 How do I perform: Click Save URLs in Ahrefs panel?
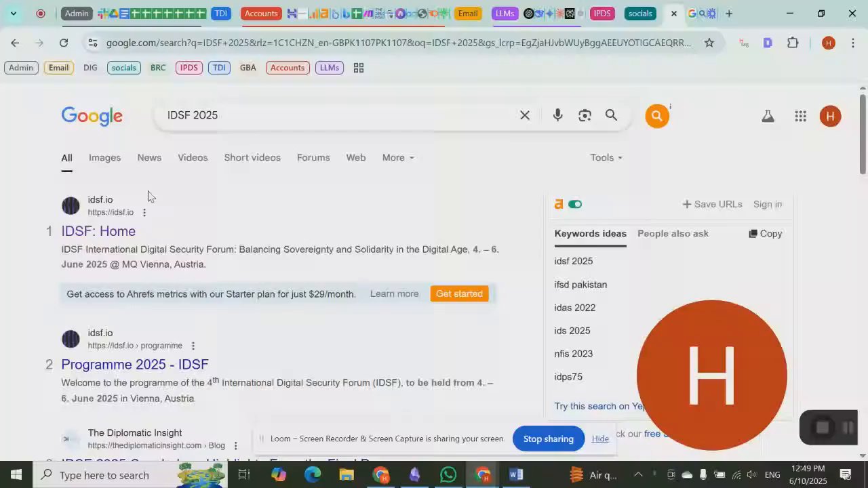pos(712,204)
